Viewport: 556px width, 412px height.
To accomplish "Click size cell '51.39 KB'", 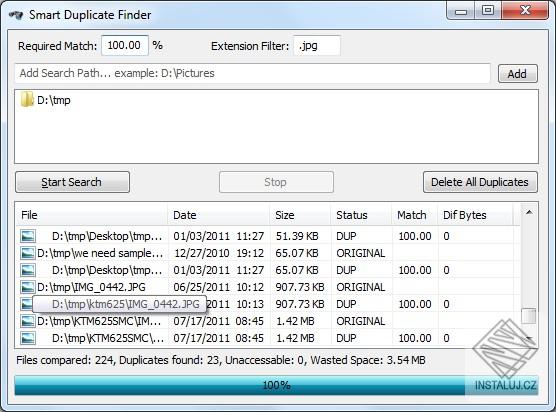I will (x=297, y=236).
